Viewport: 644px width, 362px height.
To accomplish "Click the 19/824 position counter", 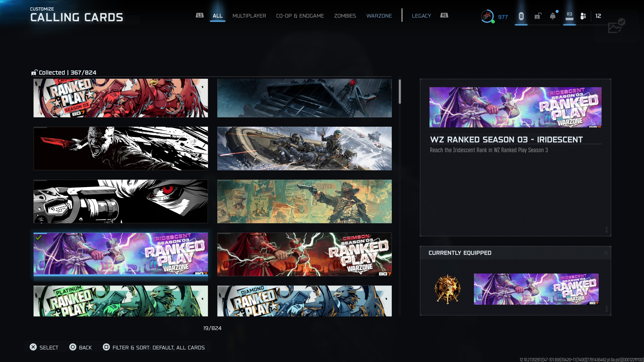I will (x=212, y=328).
